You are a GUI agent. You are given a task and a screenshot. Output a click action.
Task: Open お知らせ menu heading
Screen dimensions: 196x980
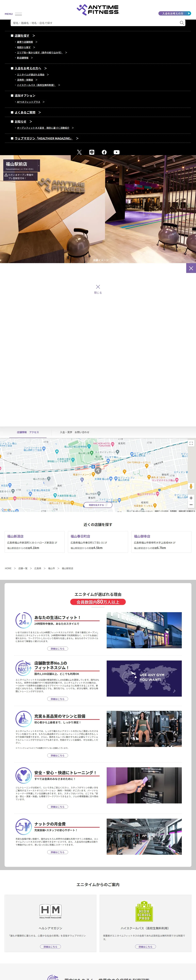(x=21, y=122)
